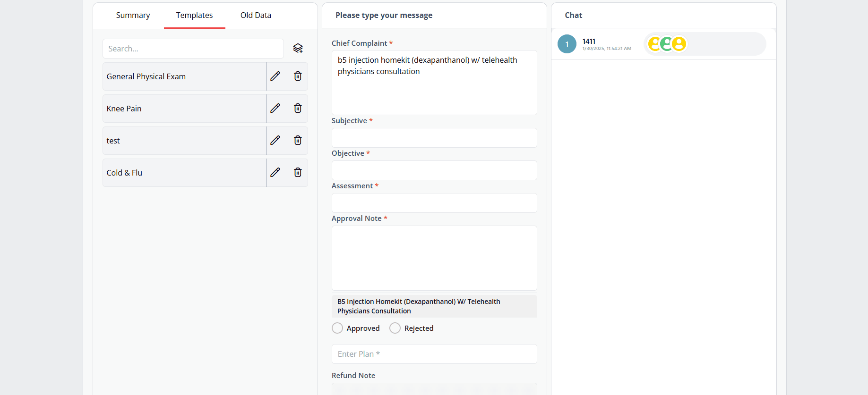Switch to the Summary tab

tap(133, 15)
